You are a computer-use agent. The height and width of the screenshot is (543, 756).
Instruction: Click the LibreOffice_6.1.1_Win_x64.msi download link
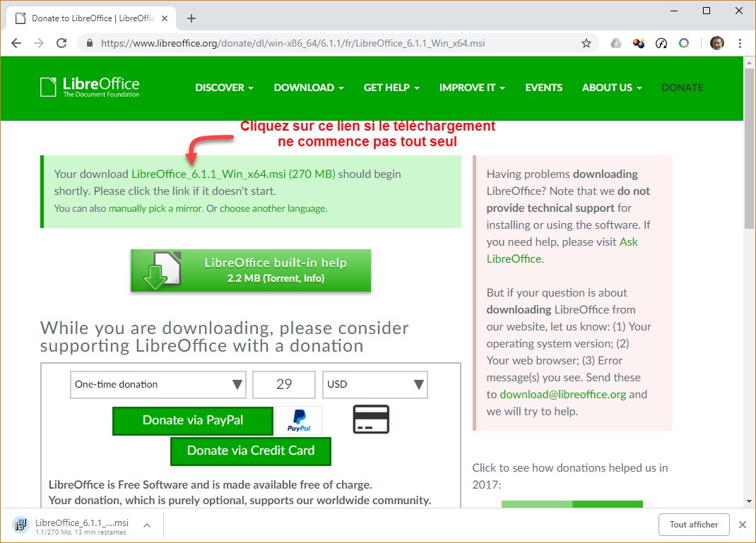[x=233, y=174]
